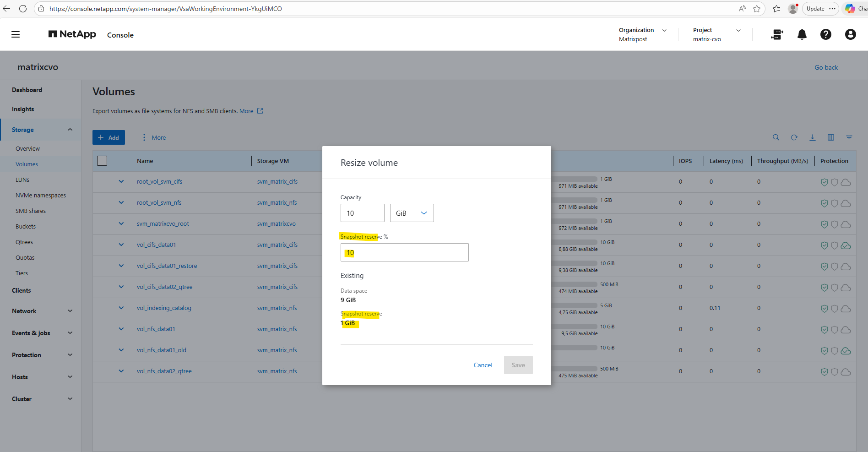Open the user account profile icon

850,34
